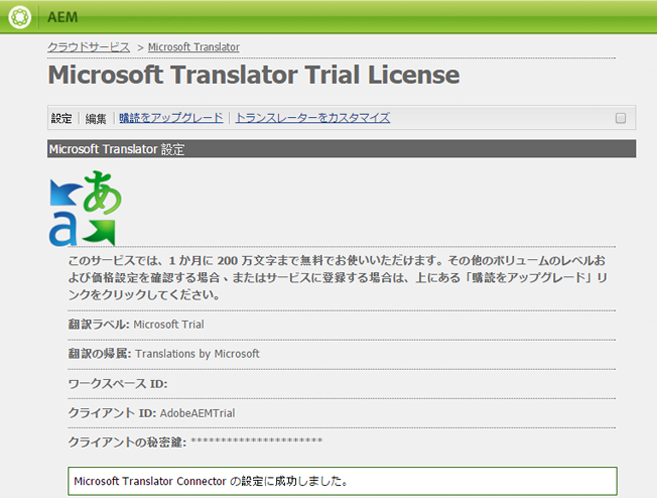
Task: Click the description paragraph about 200 万文字
Action: [x=338, y=278]
